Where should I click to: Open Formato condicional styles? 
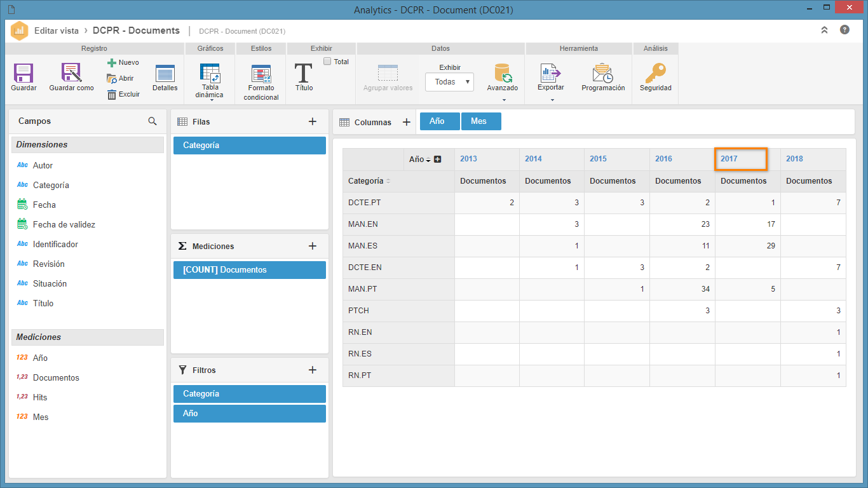pyautogui.click(x=261, y=74)
